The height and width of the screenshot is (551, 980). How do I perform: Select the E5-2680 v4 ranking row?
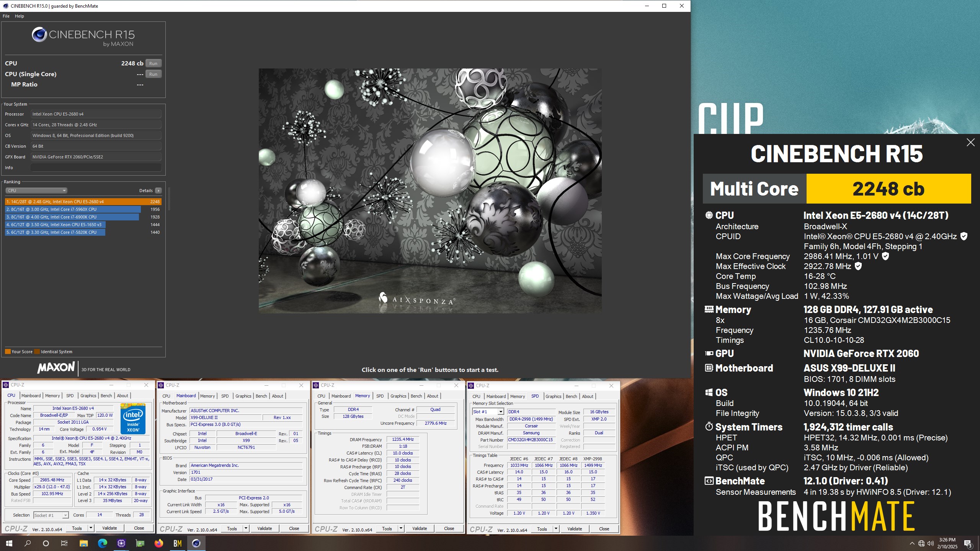tap(83, 202)
